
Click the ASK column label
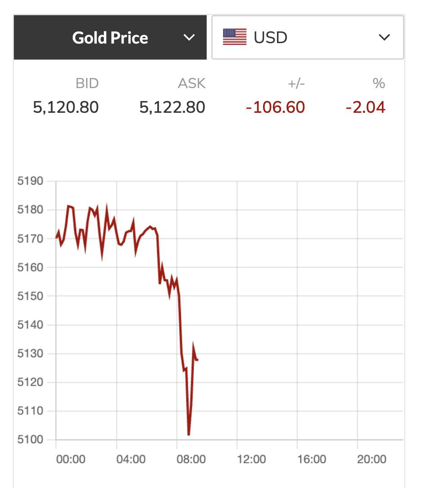192,84
